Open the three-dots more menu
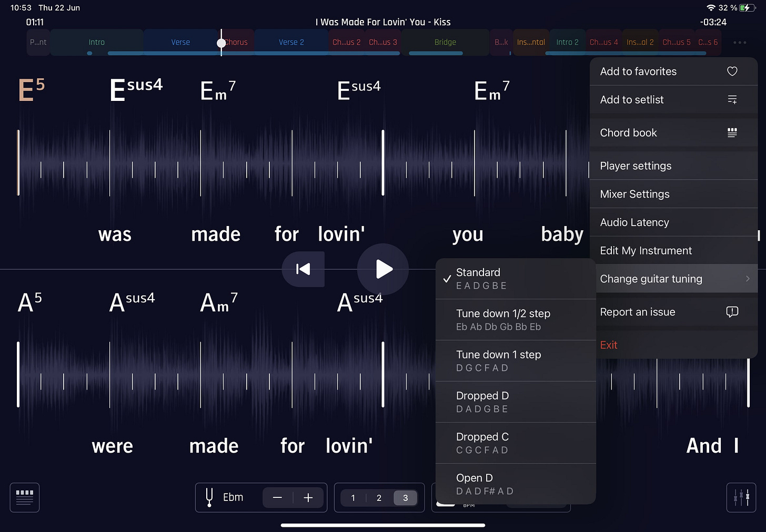 [x=740, y=43]
